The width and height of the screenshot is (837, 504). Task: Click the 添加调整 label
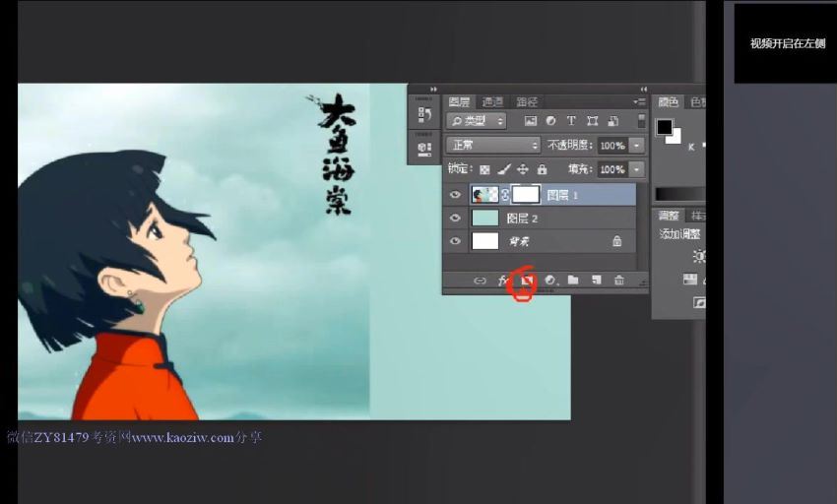[679, 234]
